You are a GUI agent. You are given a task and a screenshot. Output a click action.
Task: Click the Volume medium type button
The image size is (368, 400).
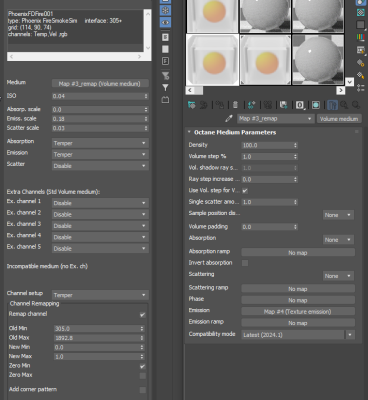point(339,118)
